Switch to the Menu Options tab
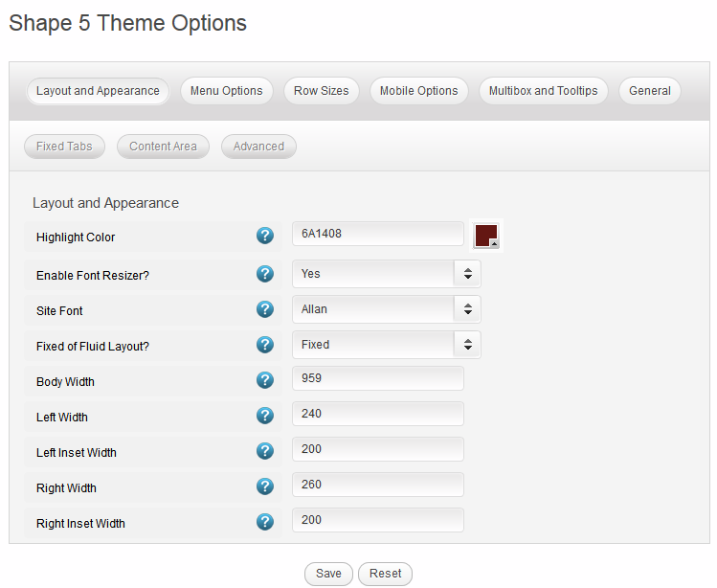 tap(226, 91)
